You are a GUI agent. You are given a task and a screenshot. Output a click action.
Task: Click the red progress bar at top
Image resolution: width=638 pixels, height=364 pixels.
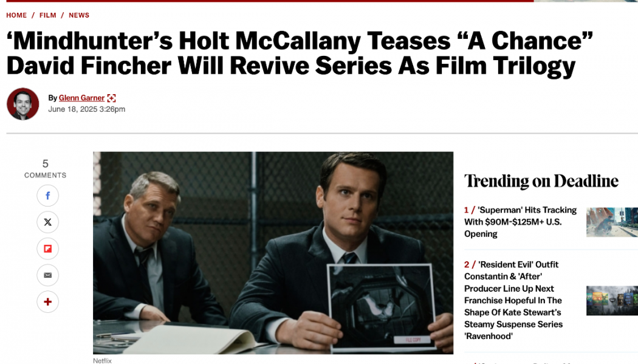click(x=270, y=1)
